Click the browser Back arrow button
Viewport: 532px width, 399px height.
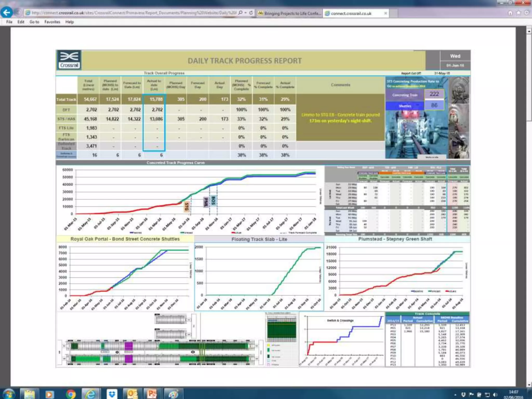[6, 12]
